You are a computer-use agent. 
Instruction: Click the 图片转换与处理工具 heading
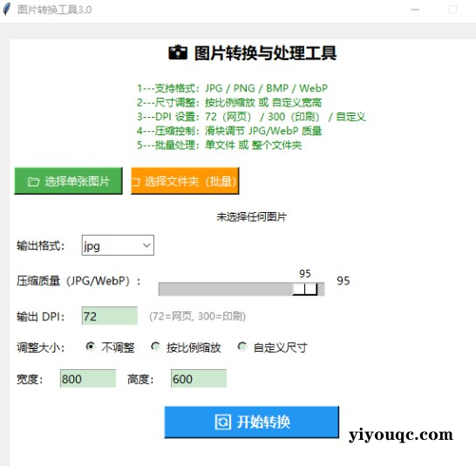pos(265,53)
